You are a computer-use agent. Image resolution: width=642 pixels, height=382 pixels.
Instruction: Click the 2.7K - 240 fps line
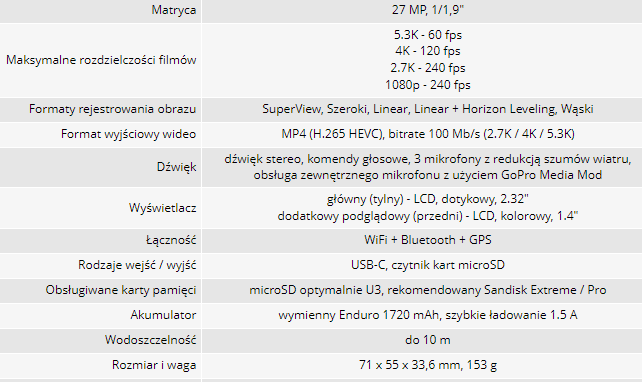click(x=427, y=68)
